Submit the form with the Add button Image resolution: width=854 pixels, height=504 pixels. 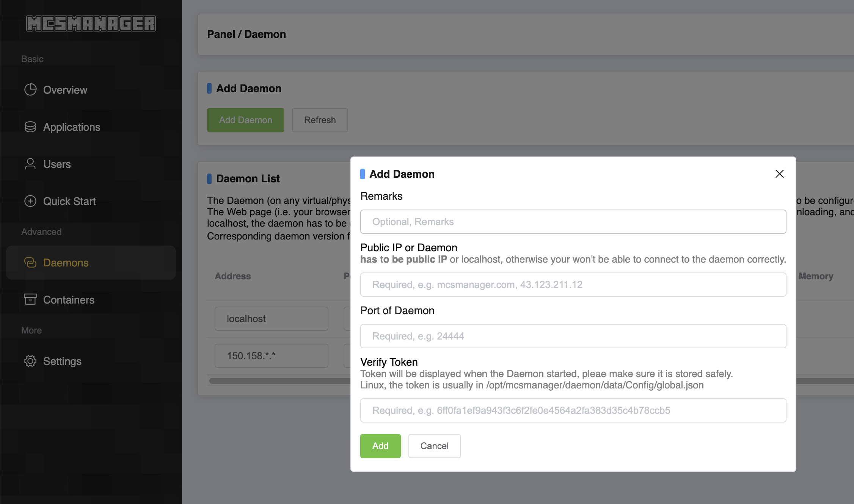point(380,446)
